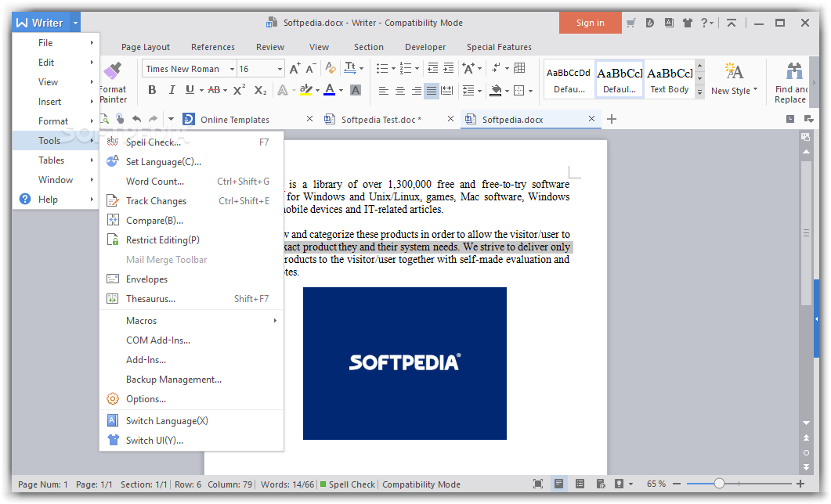
Task: Select the Text Body style
Action: pyautogui.click(x=670, y=80)
